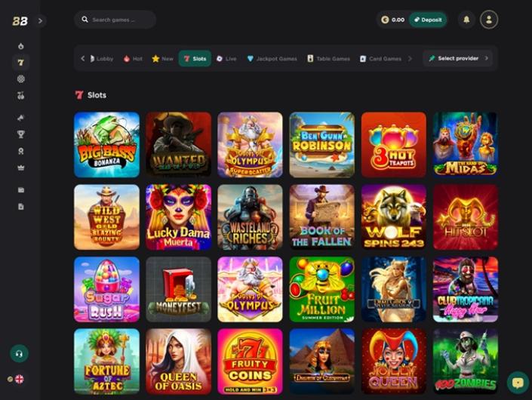This screenshot has height=400, width=532.
Task: Change language via UK flag icon
Action: (20, 379)
